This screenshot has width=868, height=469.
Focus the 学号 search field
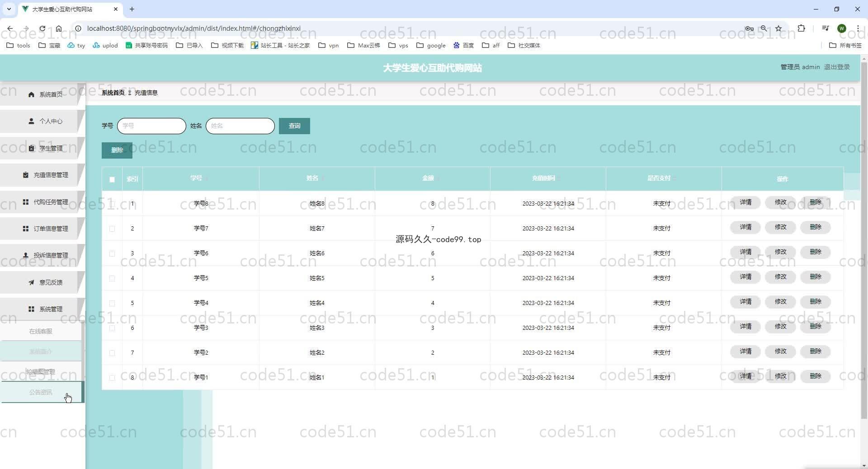(x=151, y=126)
